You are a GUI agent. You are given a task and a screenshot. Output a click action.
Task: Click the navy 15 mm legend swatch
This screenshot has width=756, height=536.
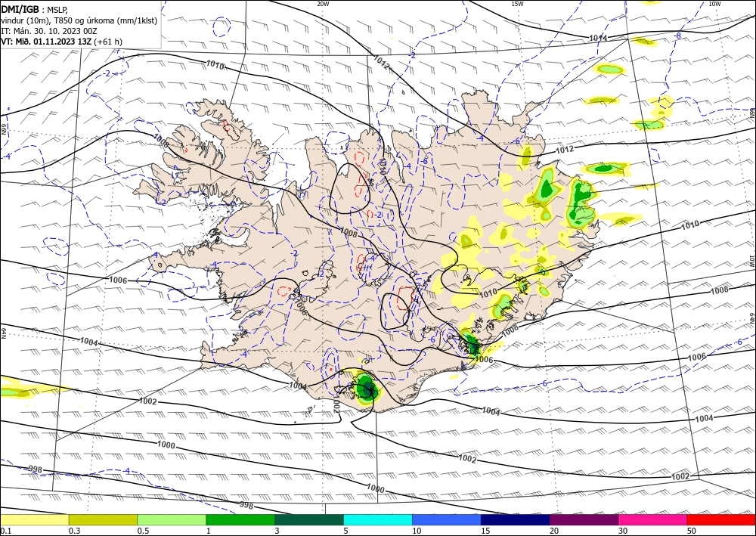click(516, 519)
